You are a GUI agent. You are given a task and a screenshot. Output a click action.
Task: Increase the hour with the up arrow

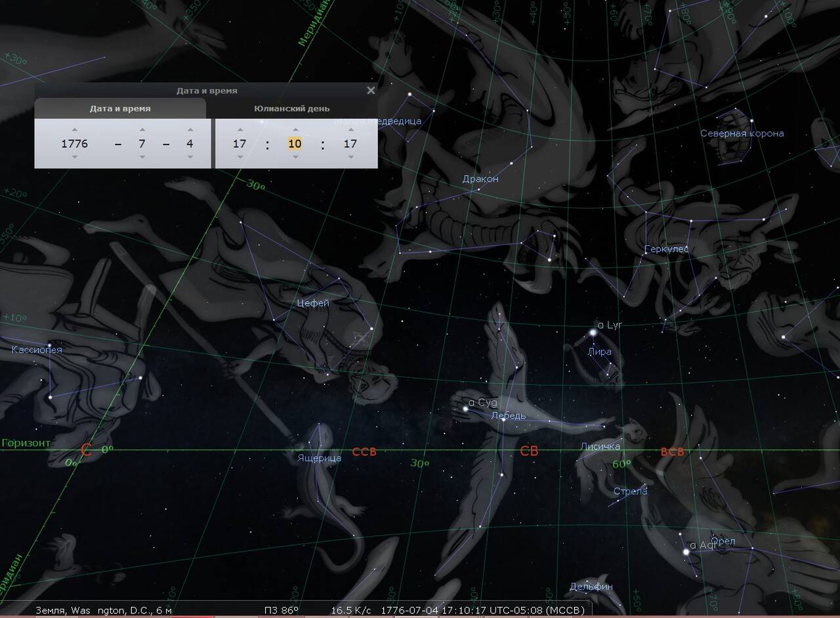click(240, 130)
